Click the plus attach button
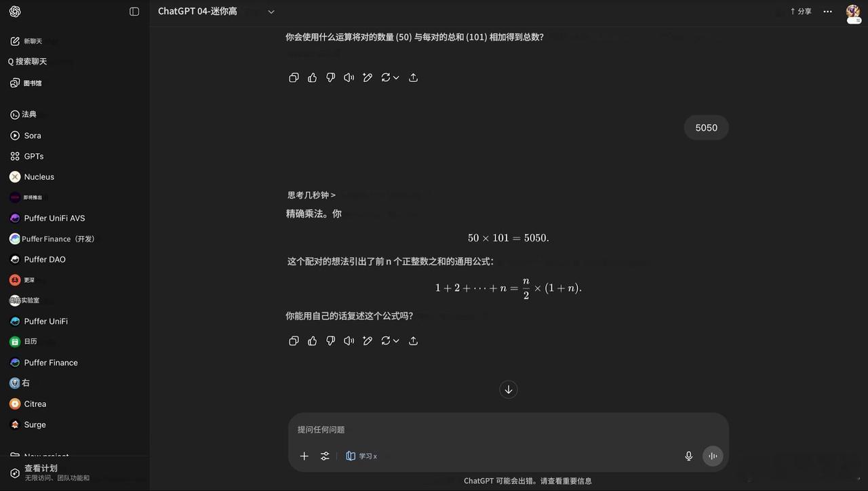868x491 pixels. coord(304,456)
